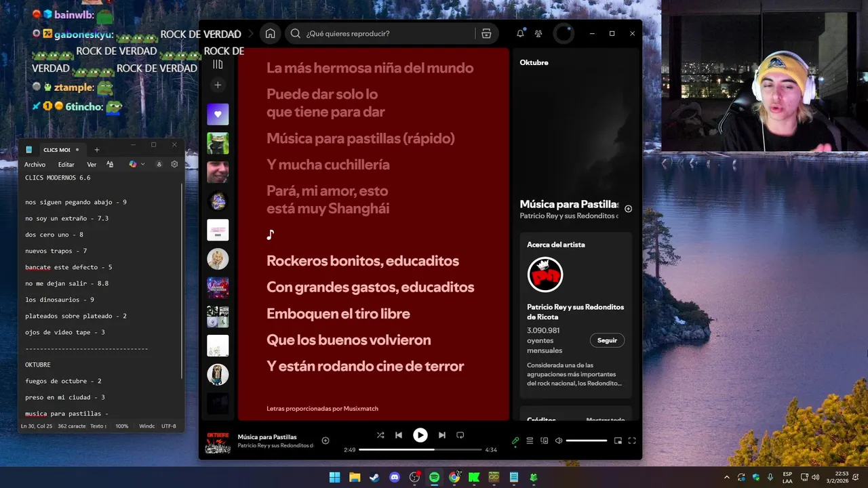The width and height of the screenshot is (868, 488).
Task: Open Patricio Rey y sus Redonditos de Ricota link
Action: point(575,312)
